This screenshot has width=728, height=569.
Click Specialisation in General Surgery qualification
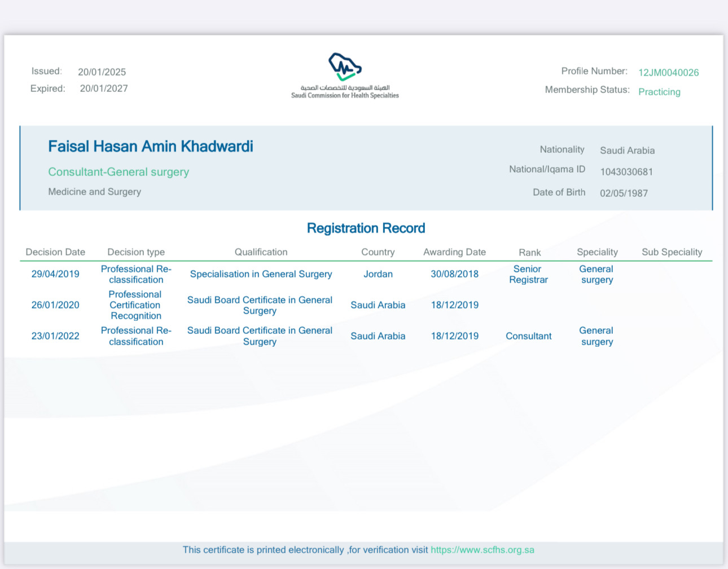point(261,274)
